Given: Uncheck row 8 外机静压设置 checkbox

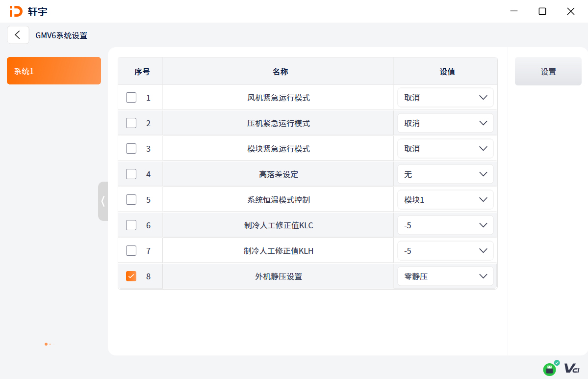Looking at the screenshot, I should coord(131,276).
